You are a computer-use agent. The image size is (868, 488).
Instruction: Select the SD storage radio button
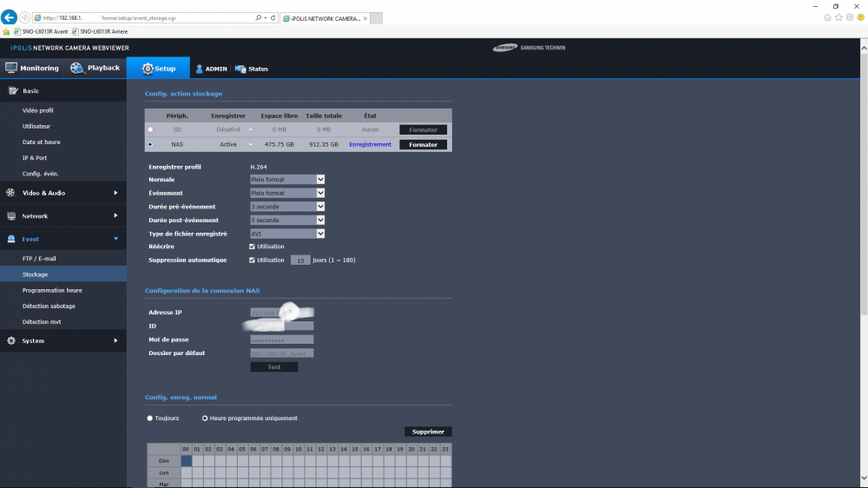[x=150, y=129]
